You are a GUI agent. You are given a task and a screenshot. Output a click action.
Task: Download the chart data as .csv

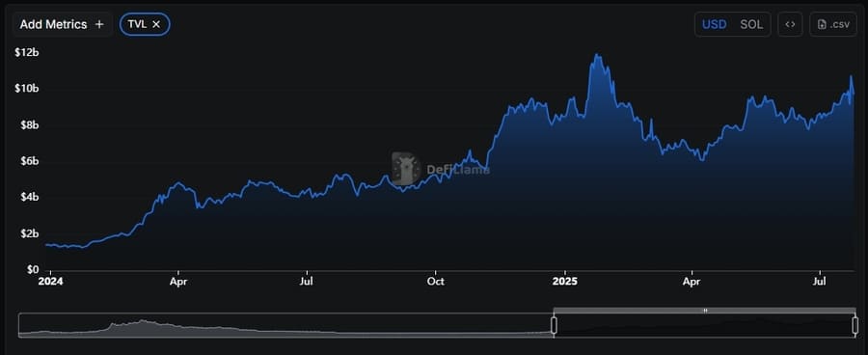tap(833, 24)
